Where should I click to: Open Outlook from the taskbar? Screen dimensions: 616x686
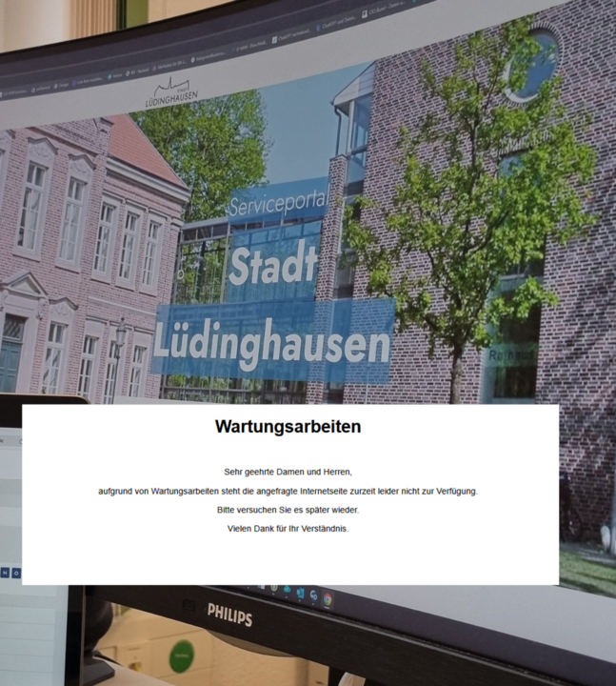coord(300,593)
